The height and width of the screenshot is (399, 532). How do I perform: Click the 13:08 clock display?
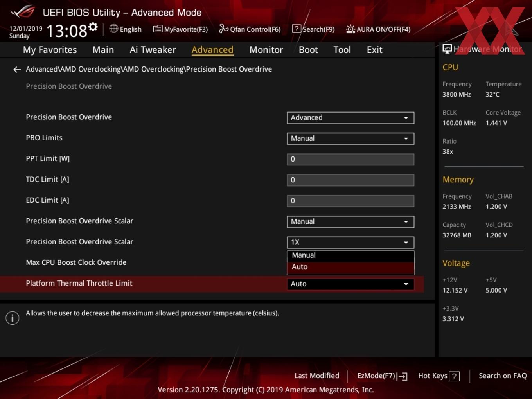tap(67, 31)
